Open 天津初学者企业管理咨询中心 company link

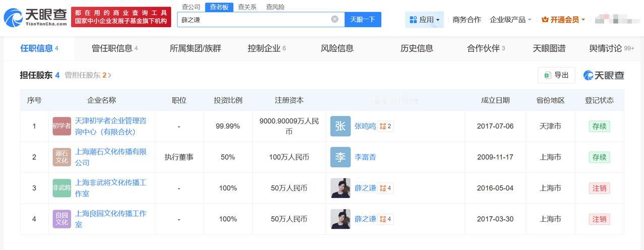pos(111,126)
